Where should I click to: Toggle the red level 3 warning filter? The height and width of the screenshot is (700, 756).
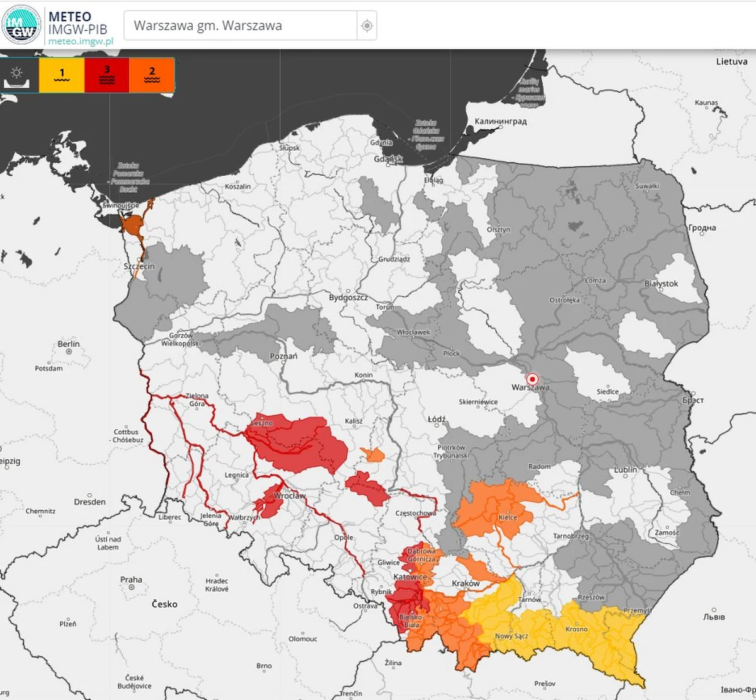click(x=107, y=74)
